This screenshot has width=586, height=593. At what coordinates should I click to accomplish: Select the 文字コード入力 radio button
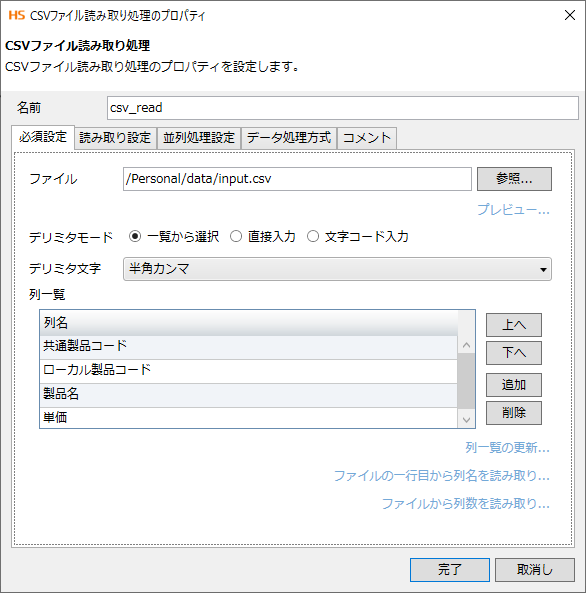(x=313, y=236)
